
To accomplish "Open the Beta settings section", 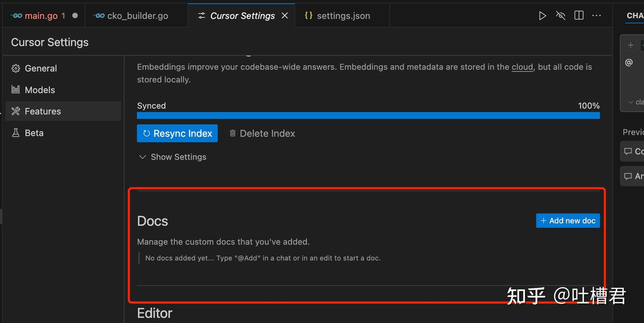I will pos(34,133).
